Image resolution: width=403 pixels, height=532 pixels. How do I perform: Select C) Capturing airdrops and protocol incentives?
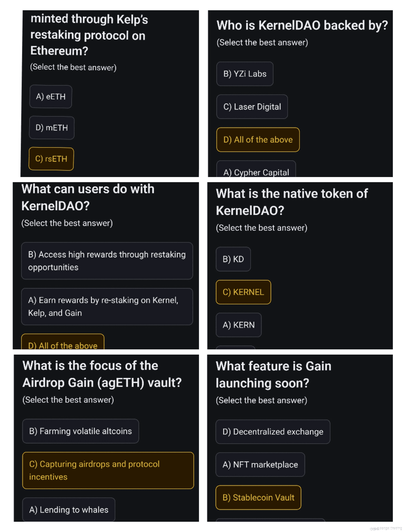[108, 470]
